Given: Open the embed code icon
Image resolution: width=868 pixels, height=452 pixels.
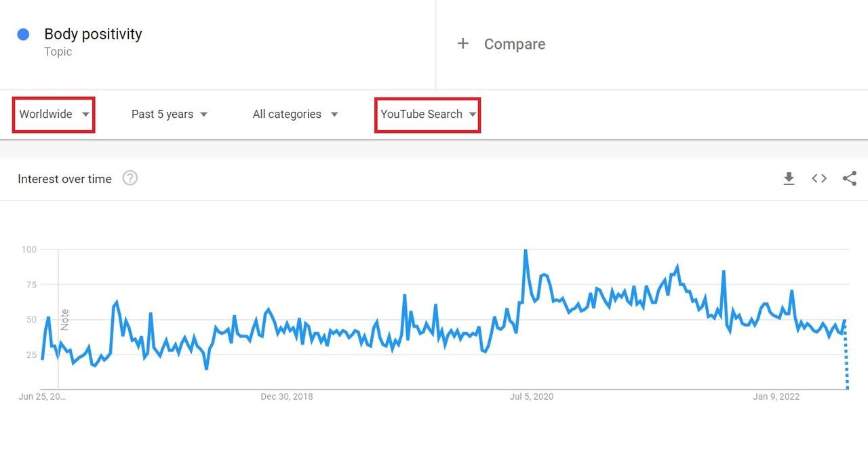Looking at the screenshot, I should pos(819,179).
